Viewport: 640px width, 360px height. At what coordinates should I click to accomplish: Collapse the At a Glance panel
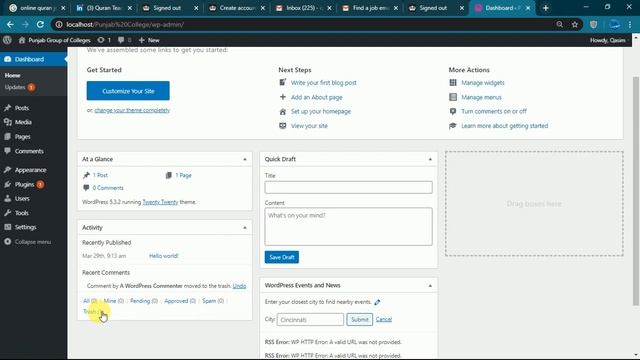(x=245, y=159)
